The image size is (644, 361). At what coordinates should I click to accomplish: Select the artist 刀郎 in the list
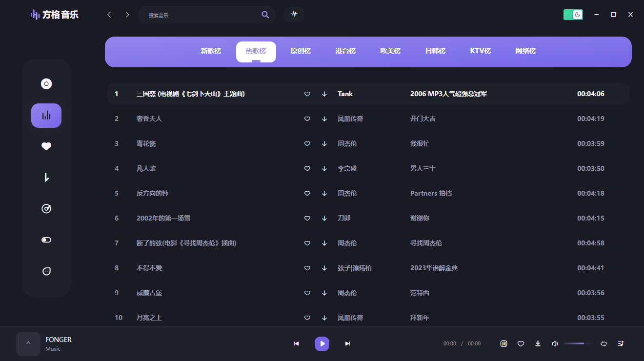[344, 218]
